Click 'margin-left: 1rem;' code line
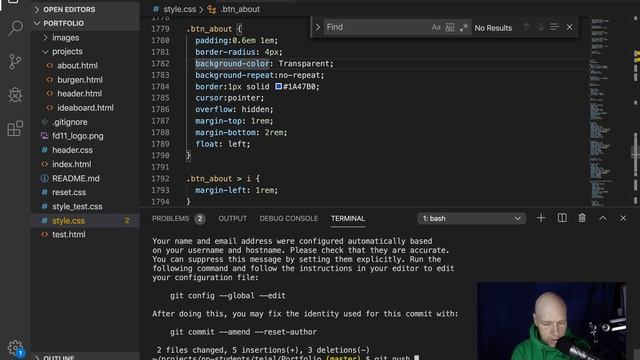The image size is (640, 360). coord(236,190)
